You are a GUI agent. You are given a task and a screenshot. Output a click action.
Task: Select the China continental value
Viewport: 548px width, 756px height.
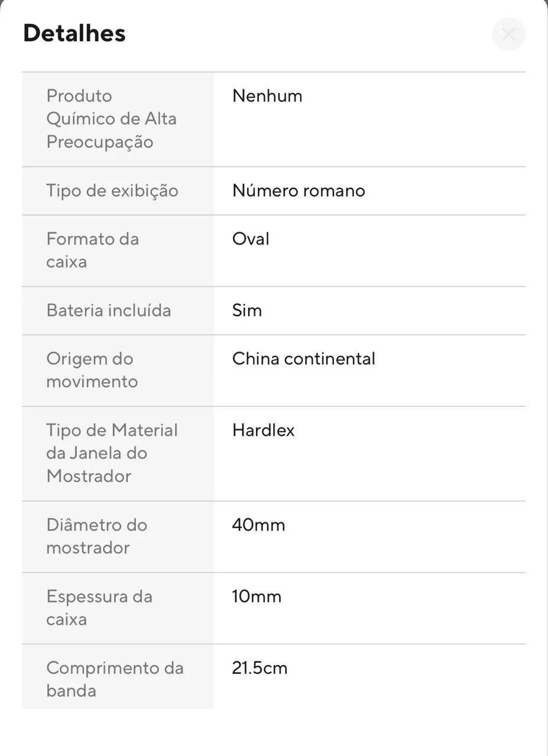[304, 359]
